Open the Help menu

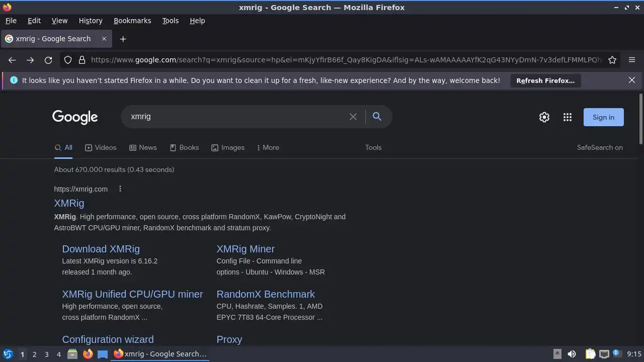pyautogui.click(x=197, y=21)
